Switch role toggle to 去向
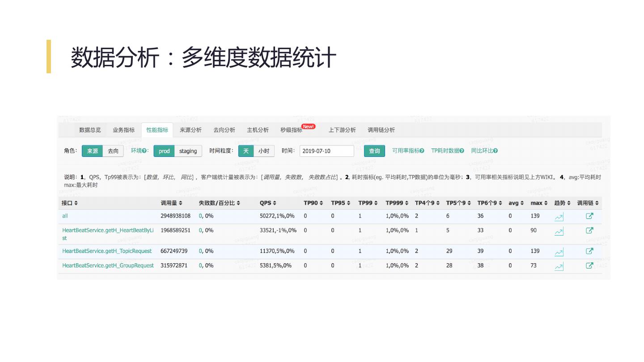Image resolution: width=644 pixels, height=362 pixels. (113, 151)
